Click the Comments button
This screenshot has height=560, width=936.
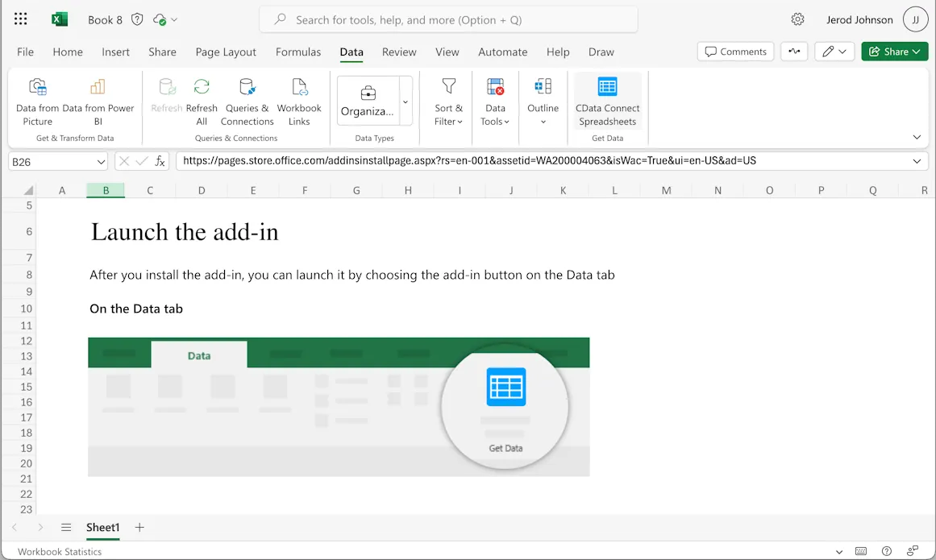pyautogui.click(x=734, y=51)
